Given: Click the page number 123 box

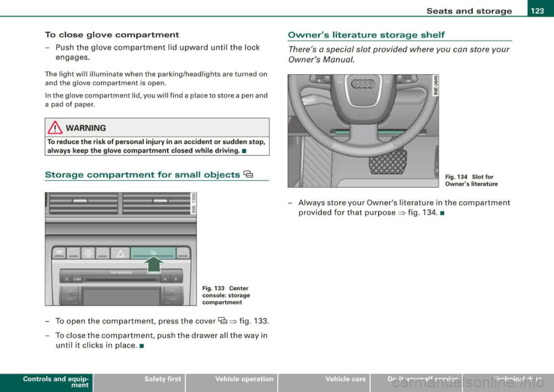Looking at the screenshot, I should 537,10.
